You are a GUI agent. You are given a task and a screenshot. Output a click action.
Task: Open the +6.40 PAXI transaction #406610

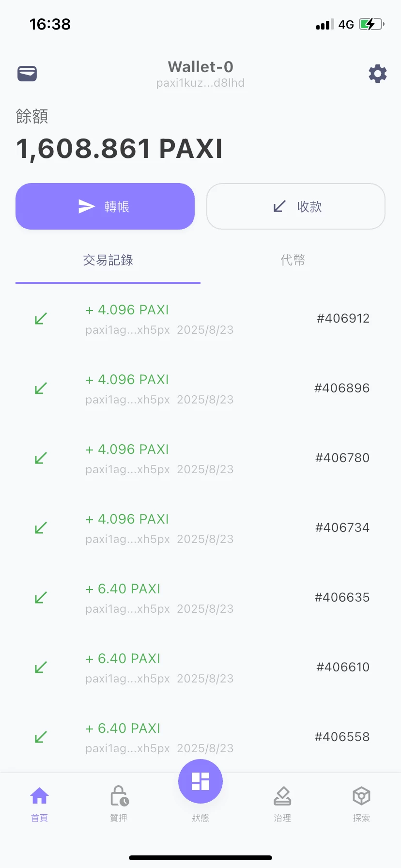point(200,667)
